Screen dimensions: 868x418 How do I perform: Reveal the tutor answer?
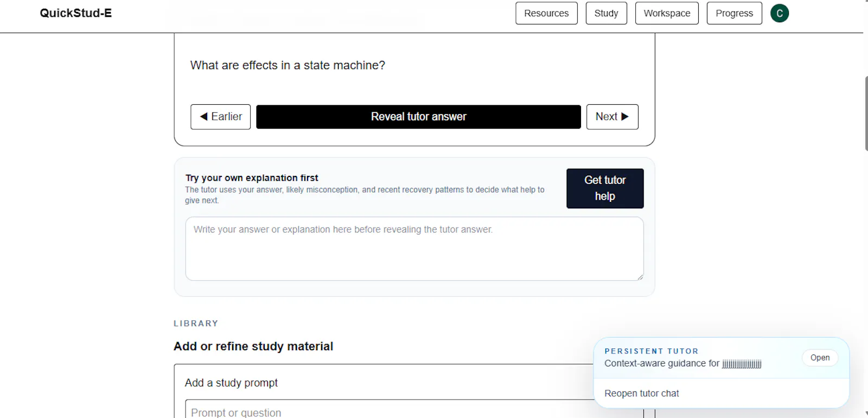[418, 117]
